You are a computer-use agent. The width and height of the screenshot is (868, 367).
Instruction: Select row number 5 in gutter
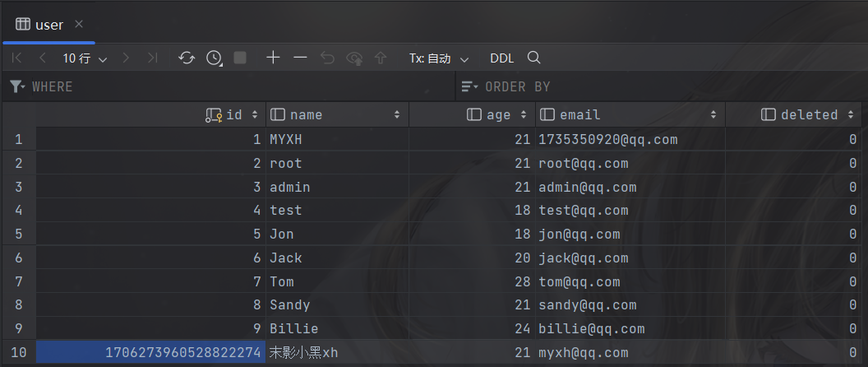coord(19,234)
